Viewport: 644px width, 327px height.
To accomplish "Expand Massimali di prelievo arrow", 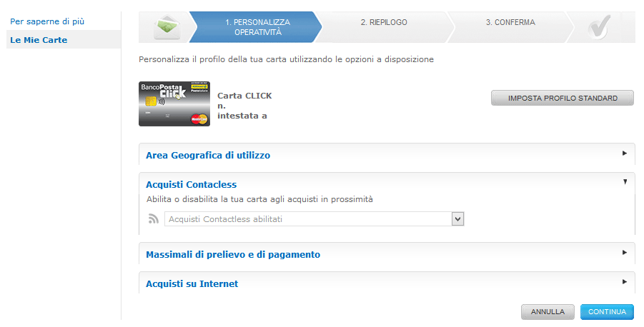I will [625, 252].
